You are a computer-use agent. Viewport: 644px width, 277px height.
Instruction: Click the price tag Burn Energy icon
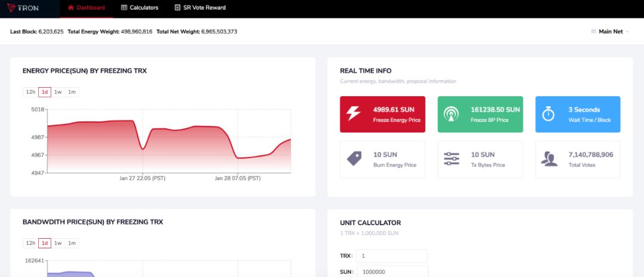pos(354,159)
